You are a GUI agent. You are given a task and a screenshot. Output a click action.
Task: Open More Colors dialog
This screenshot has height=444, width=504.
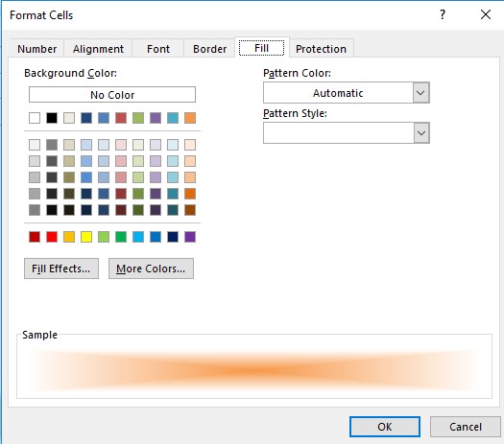(151, 269)
